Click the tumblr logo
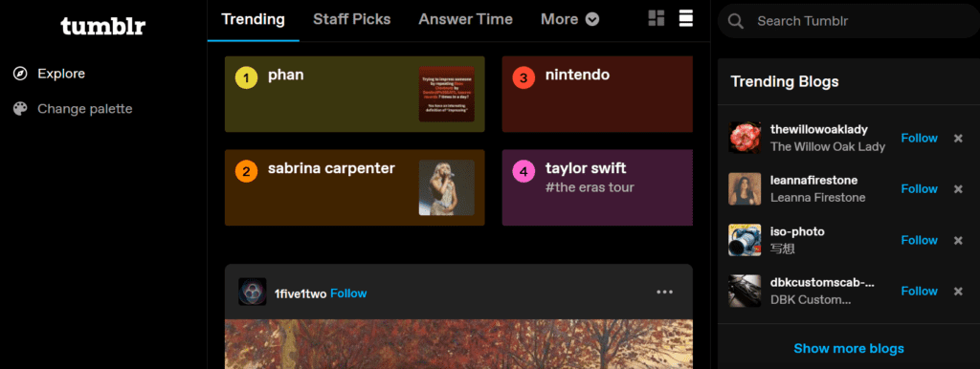980x369 pixels. coord(103,26)
